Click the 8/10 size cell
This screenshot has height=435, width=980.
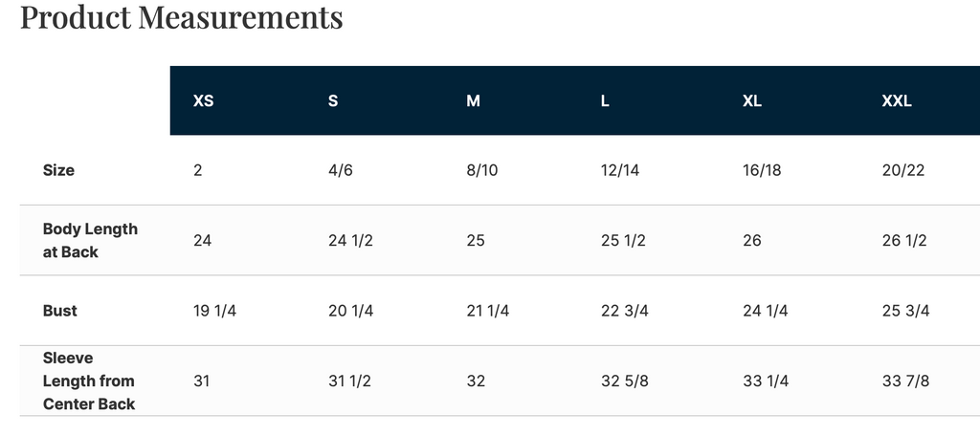tap(481, 170)
